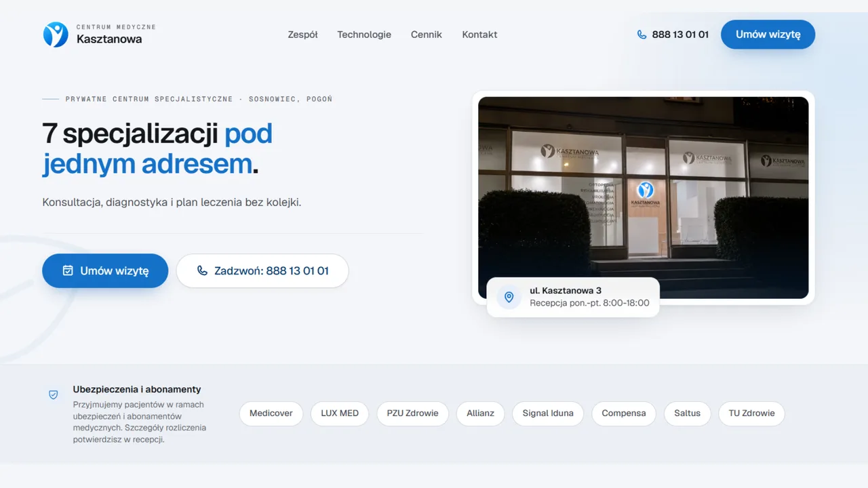Select the PZU Zdrowie chip
Screen dimensions: 868x488
tap(412, 413)
